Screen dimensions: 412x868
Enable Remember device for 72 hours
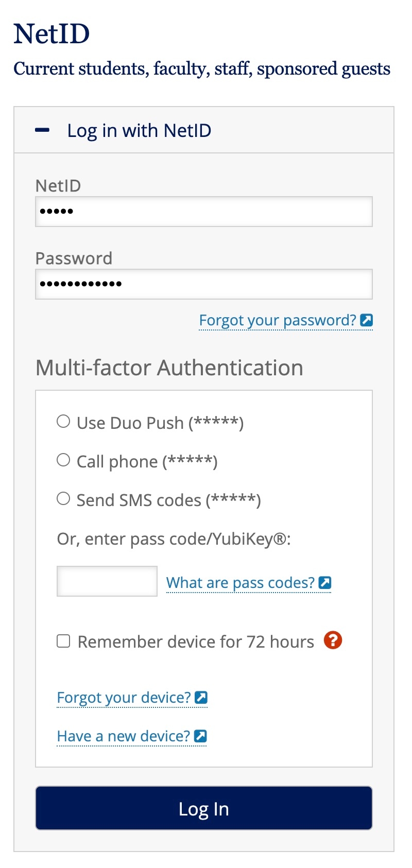63,641
